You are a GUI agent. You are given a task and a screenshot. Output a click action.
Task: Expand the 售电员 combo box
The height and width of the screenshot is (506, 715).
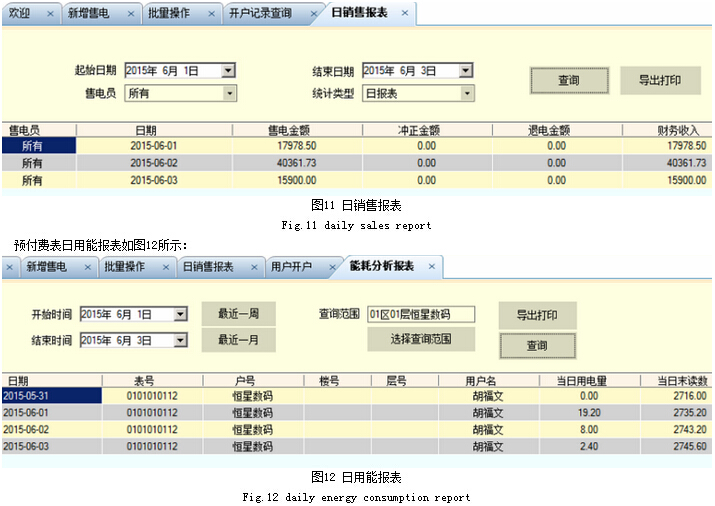coord(230,94)
